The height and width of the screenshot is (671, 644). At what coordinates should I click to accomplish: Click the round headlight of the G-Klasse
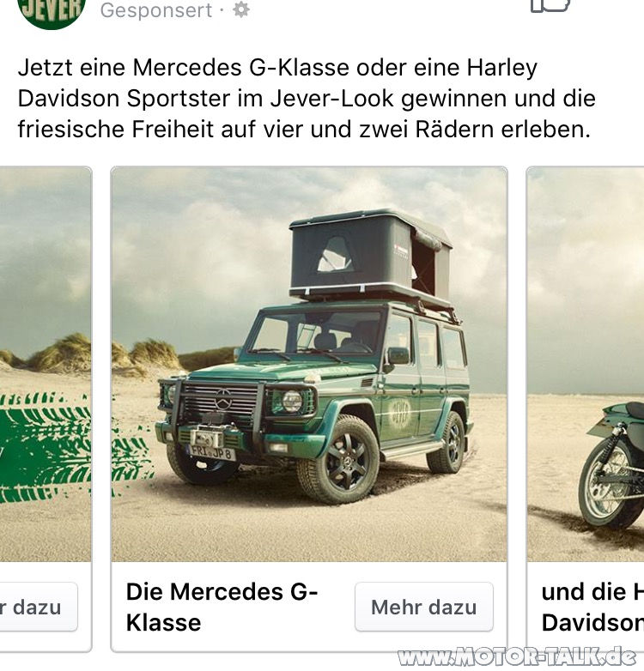pos(292,402)
